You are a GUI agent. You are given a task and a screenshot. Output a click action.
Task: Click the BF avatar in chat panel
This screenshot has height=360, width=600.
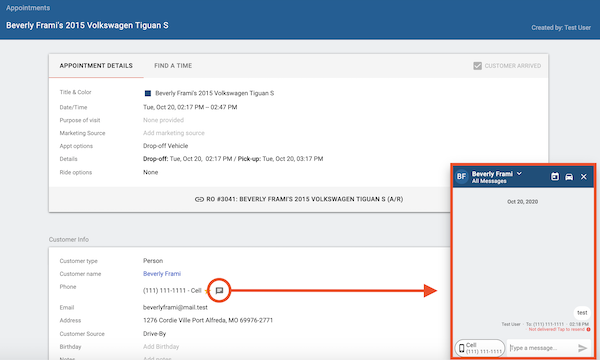click(461, 176)
